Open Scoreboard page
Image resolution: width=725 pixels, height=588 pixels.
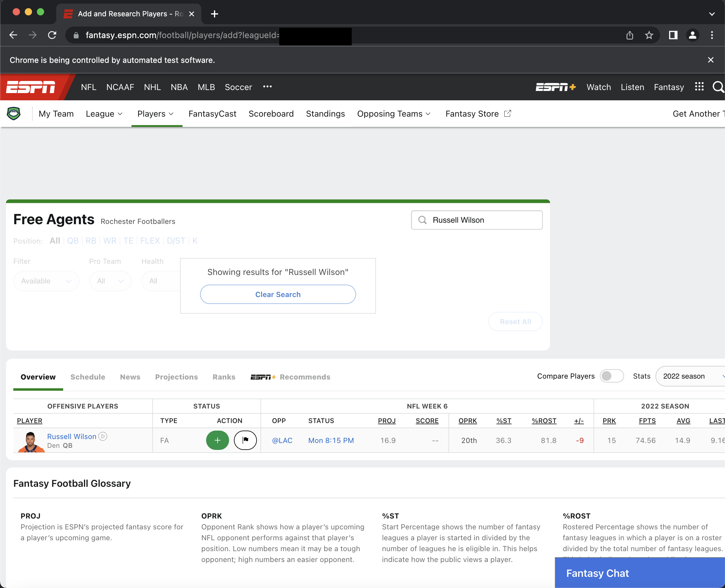point(271,114)
